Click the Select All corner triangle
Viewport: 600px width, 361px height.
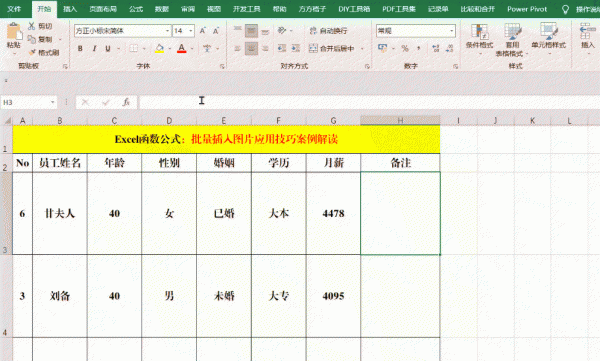(7, 121)
